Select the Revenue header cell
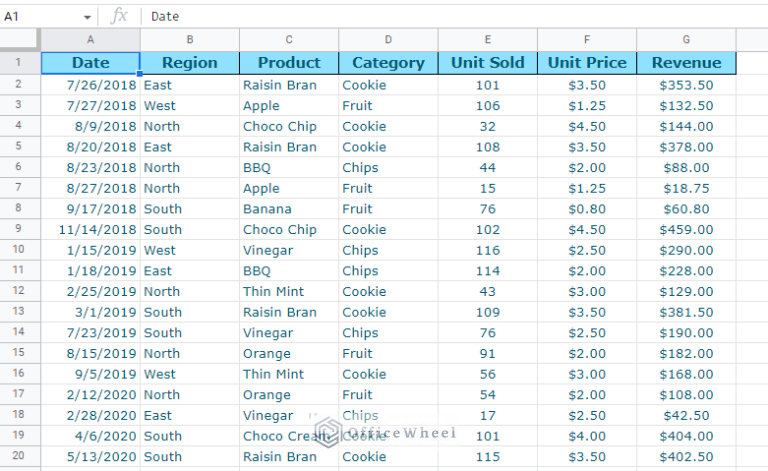This screenshot has width=768, height=471. coord(686,62)
